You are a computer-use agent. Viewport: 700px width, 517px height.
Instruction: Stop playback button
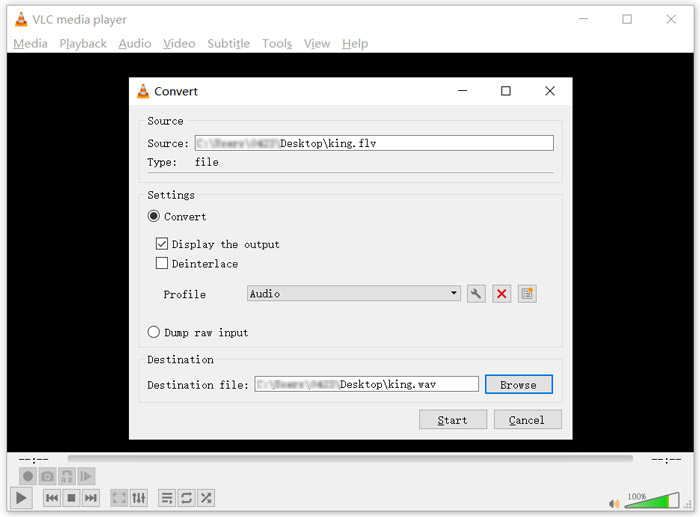coord(71,498)
